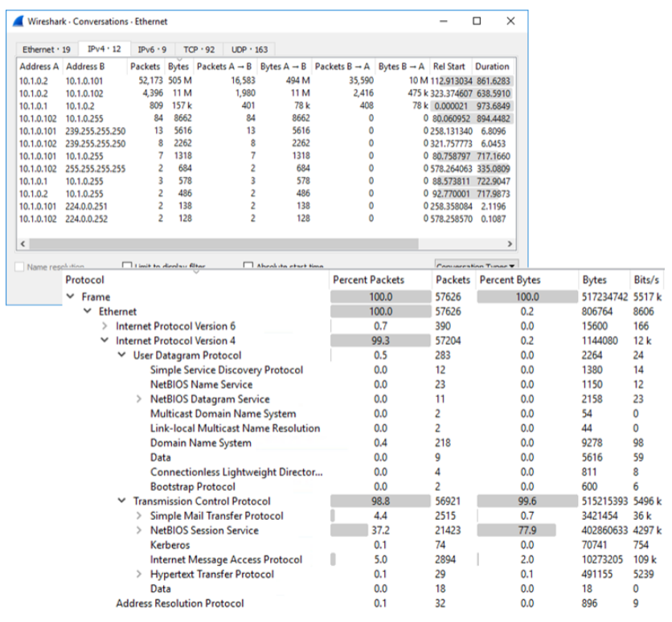Image resolution: width=672 pixels, height=622 pixels.
Task: Click the Percent Packets column header
Action: click(380, 280)
